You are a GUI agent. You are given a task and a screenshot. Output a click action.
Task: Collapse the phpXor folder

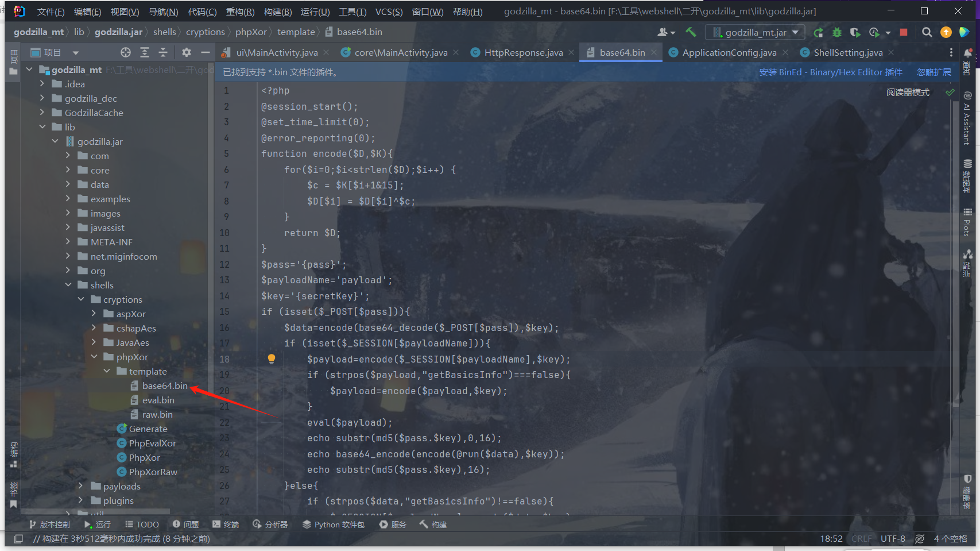(94, 357)
